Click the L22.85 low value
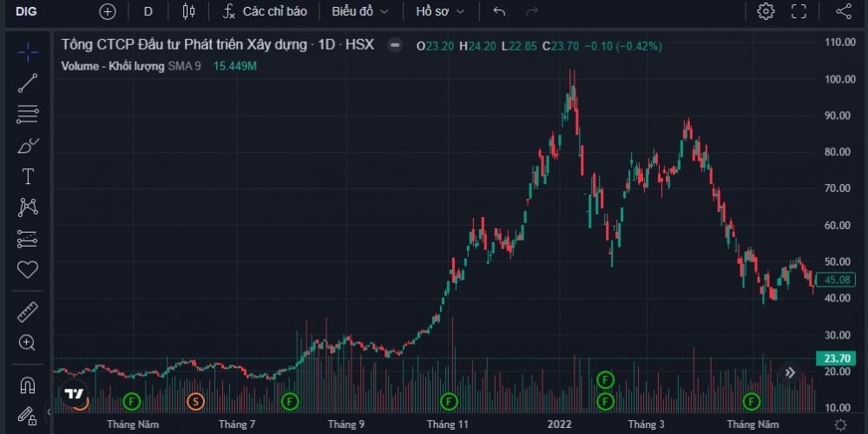The height and width of the screenshot is (434, 868). [x=519, y=47]
